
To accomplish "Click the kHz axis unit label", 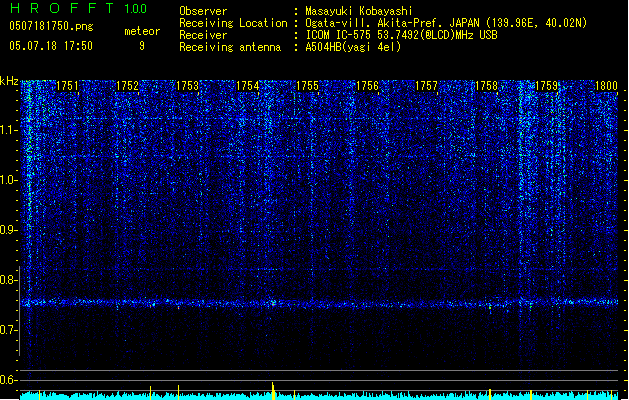I will pos(9,81).
